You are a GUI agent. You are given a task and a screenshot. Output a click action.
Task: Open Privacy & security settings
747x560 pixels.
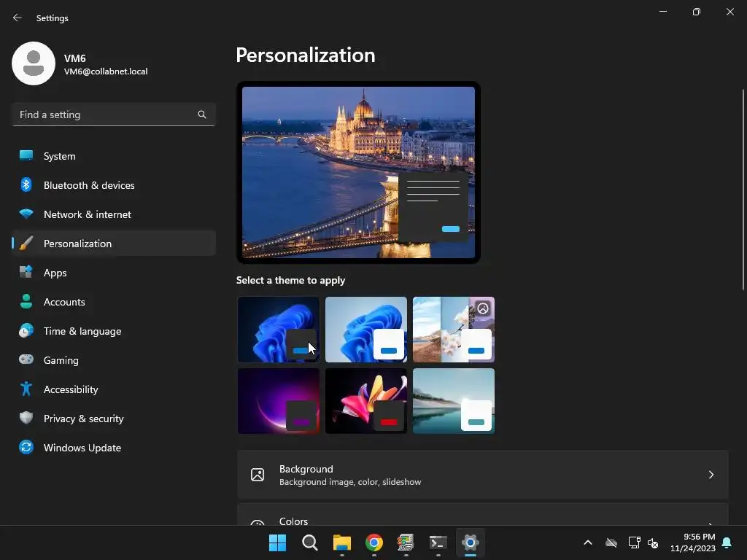114,418
